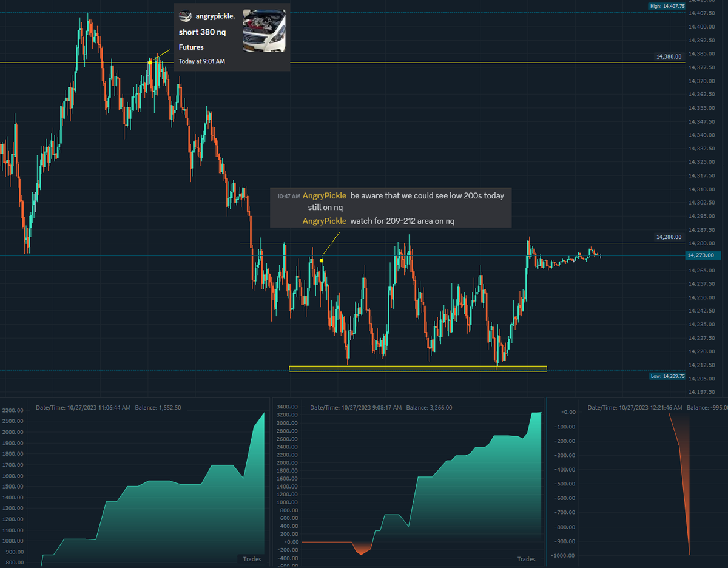
Task: Click the 'Trades' label under the 3,266.00 balance chart
Action: tap(527, 559)
